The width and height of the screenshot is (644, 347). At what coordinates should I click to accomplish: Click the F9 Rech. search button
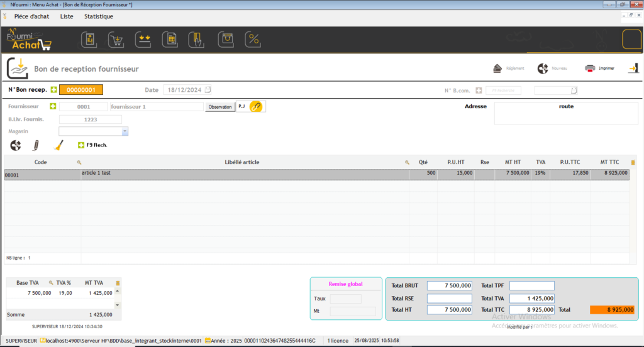(92, 145)
